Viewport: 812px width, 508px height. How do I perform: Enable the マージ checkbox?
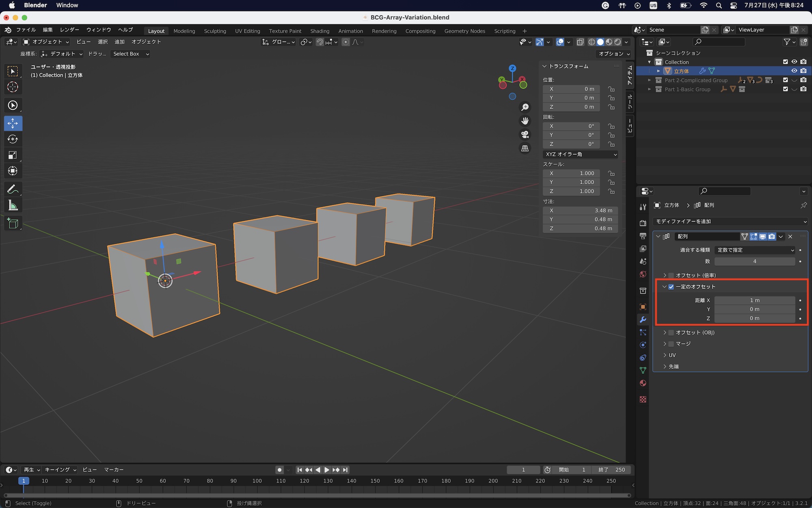[x=671, y=344]
